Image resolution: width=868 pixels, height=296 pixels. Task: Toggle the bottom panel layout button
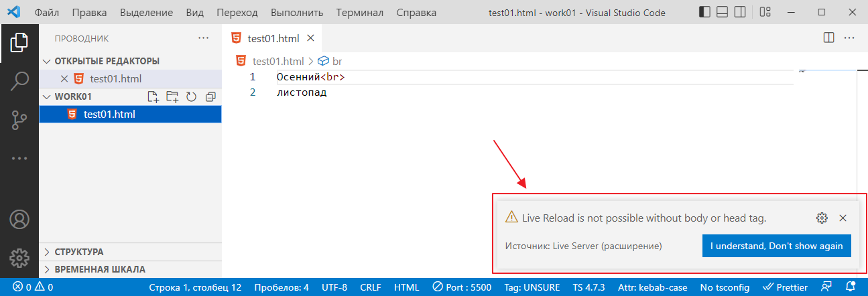[x=722, y=12]
